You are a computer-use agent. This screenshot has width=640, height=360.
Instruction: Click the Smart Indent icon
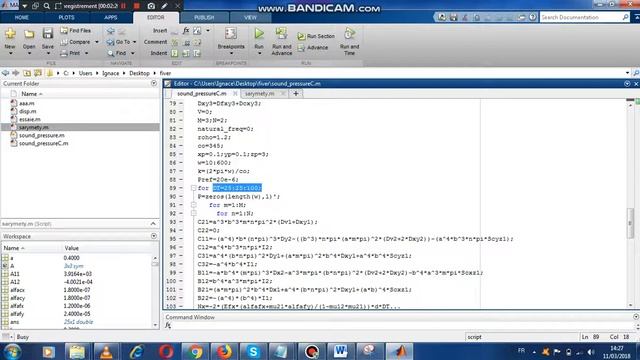point(175,53)
